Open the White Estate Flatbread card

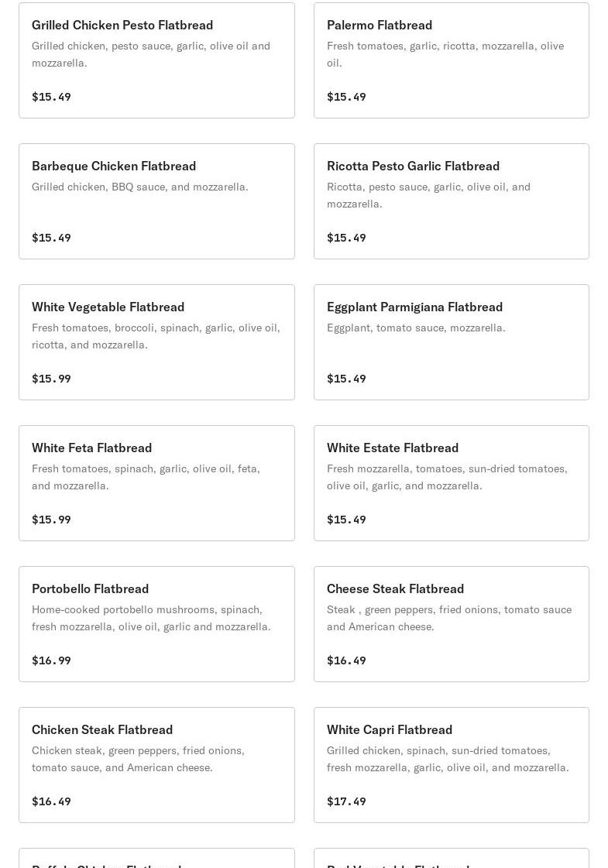(451, 483)
